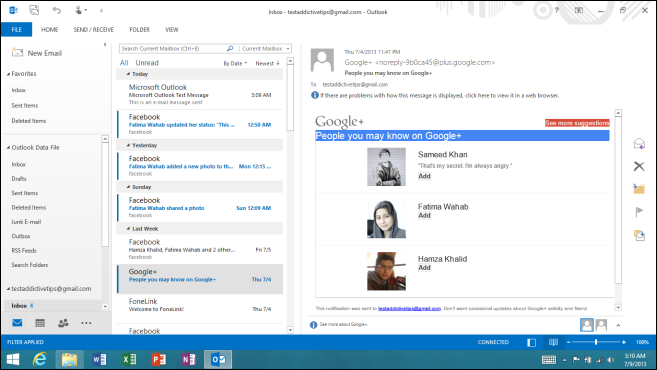
Task: Click Add under Sameed Khan
Action: tap(424, 176)
